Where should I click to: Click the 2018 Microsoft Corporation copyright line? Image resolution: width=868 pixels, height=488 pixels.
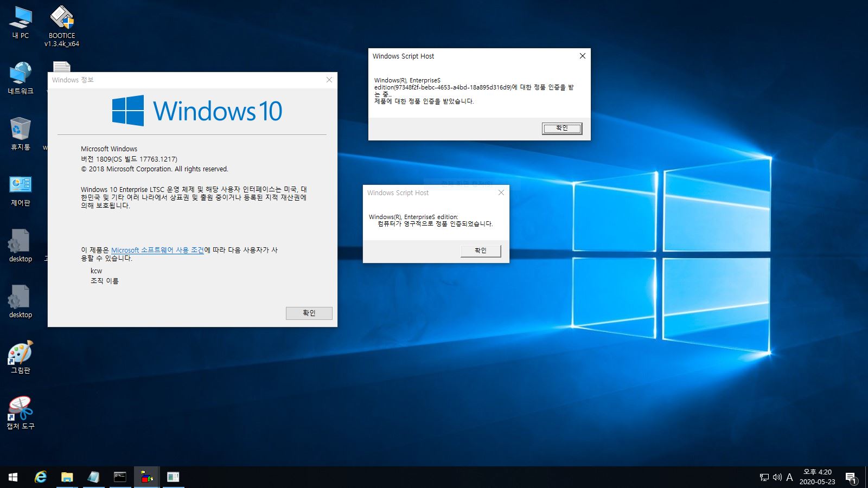point(155,169)
